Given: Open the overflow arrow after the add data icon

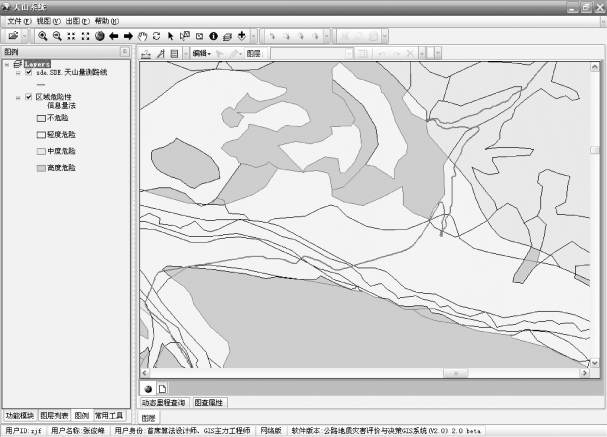Looking at the screenshot, I should [x=254, y=36].
